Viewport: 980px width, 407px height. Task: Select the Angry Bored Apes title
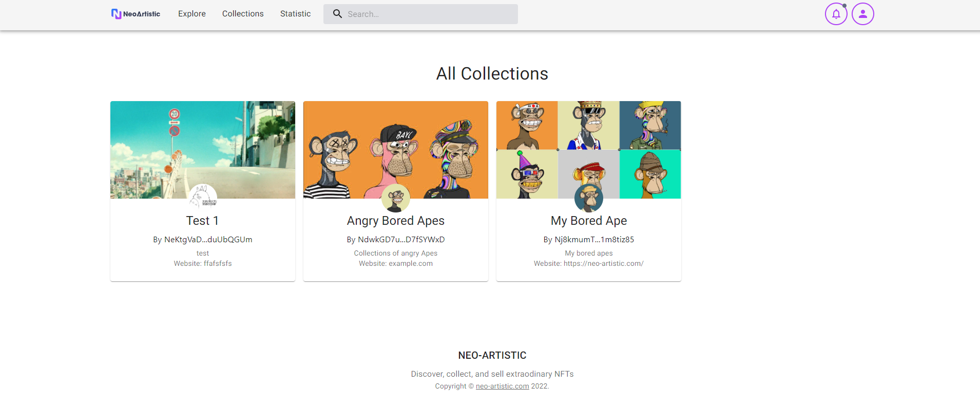pyautogui.click(x=396, y=221)
